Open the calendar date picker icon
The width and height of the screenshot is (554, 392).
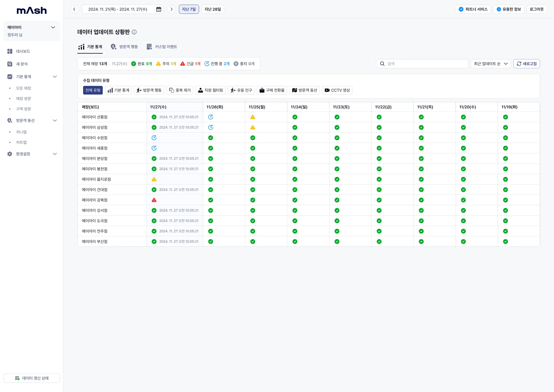(158, 9)
